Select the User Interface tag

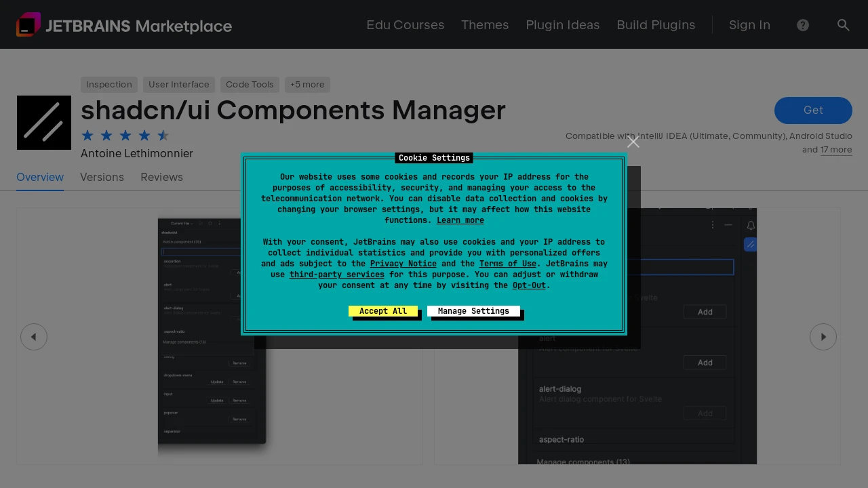[179, 85]
